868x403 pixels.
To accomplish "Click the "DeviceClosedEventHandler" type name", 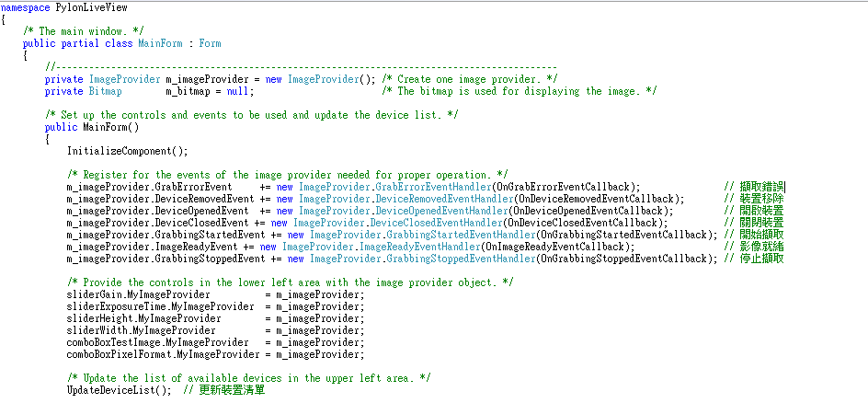I will tap(436, 223).
